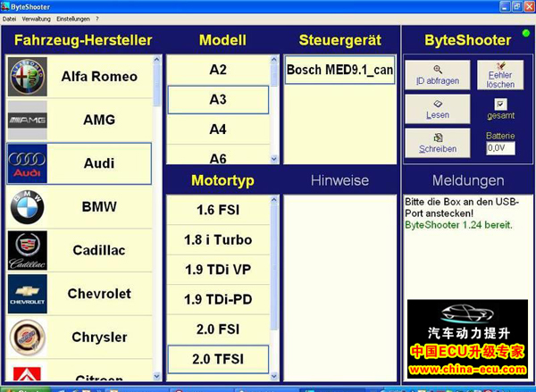
Task: Select BMW in manufacturer list
Action: pyautogui.click(x=80, y=207)
